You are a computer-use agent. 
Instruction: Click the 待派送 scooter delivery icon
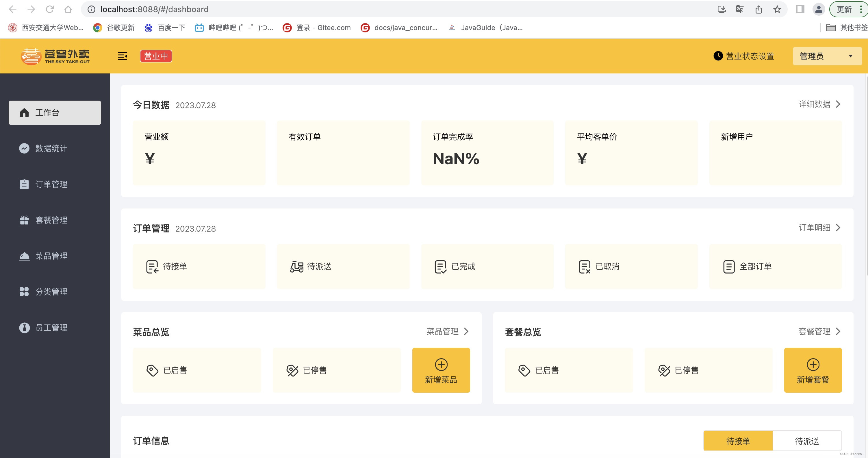[297, 267]
